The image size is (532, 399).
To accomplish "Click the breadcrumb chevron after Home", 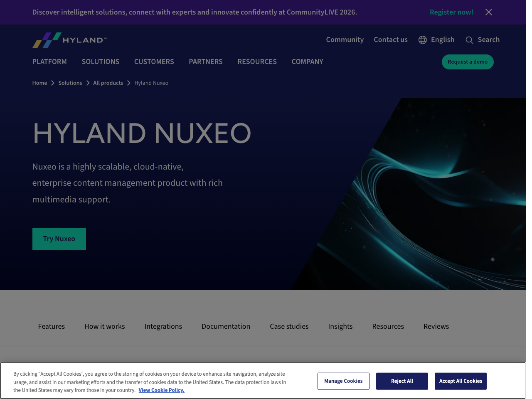I will 53,83.
